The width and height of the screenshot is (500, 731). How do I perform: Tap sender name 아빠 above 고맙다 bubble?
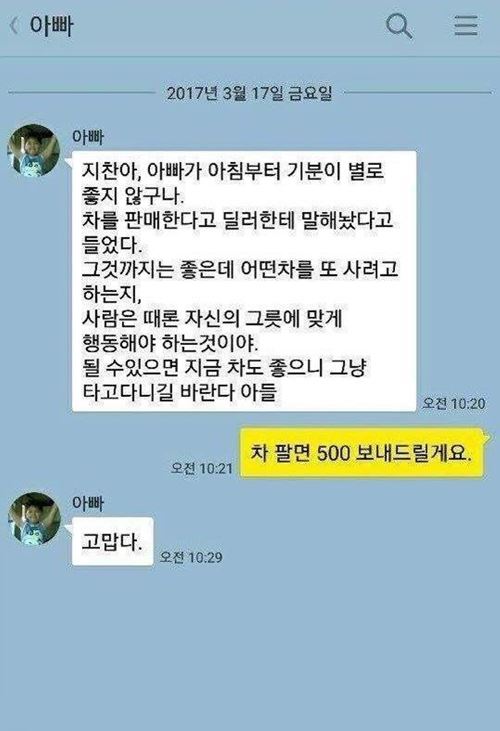(88, 503)
